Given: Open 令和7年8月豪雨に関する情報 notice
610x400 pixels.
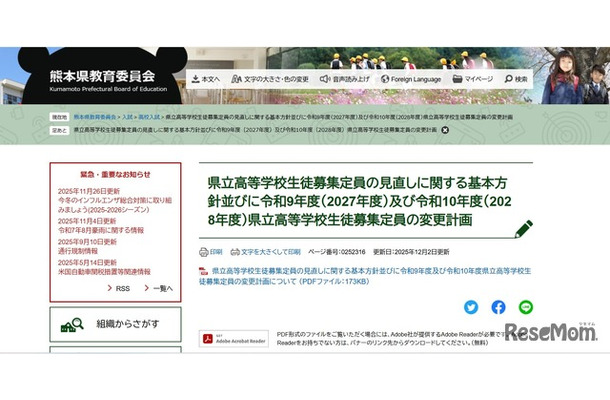Looking at the screenshot, I should coord(101,230).
